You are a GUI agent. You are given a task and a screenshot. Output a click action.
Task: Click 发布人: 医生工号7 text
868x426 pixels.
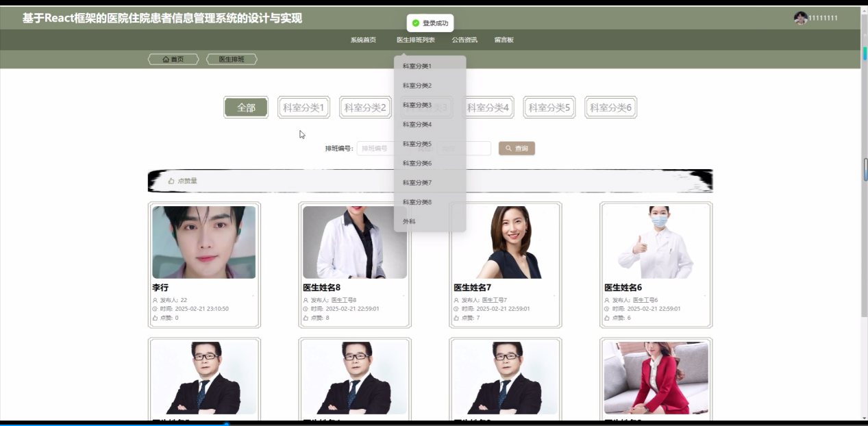click(484, 300)
